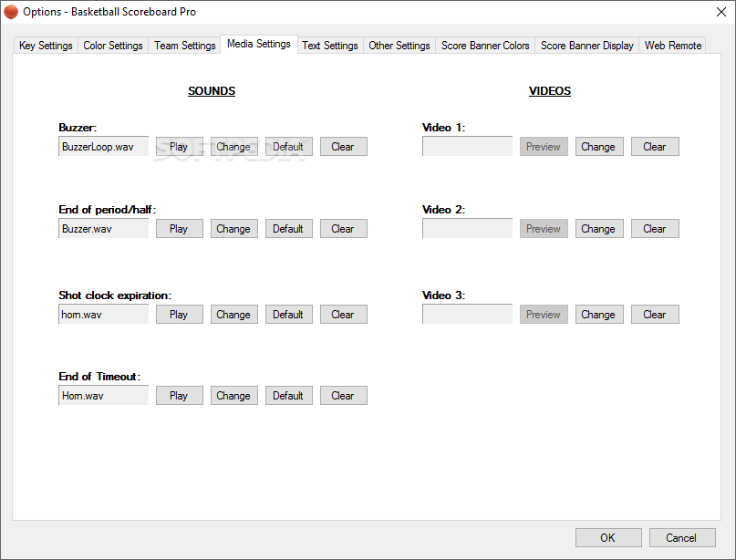The image size is (736, 560).
Task: Click Shot clock expiration file field
Action: click(104, 314)
